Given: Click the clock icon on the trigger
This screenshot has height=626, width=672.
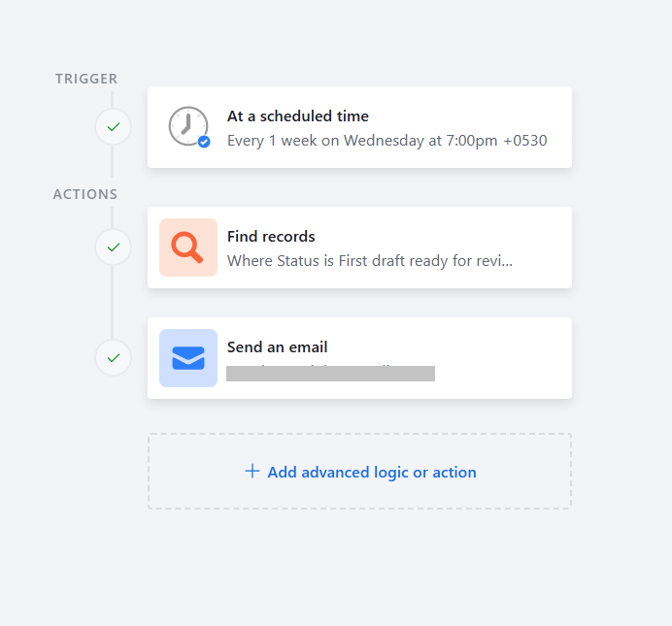Looking at the screenshot, I should pyautogui.click(x=186, y=125).
